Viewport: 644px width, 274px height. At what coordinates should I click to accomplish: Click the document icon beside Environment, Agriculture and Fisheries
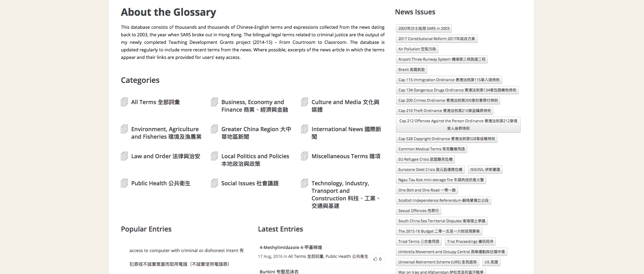[124, 129]
